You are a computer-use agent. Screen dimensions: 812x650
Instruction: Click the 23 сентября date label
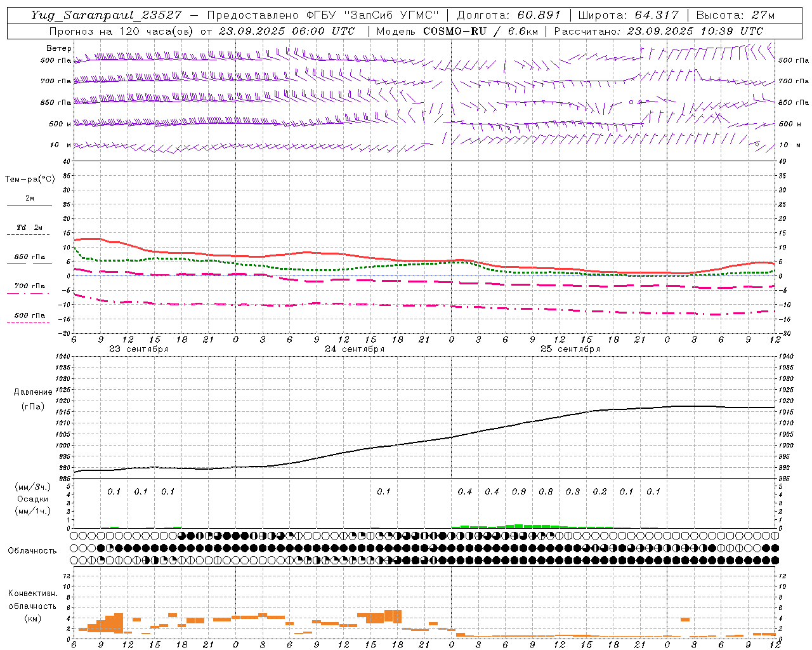[138, 349]
